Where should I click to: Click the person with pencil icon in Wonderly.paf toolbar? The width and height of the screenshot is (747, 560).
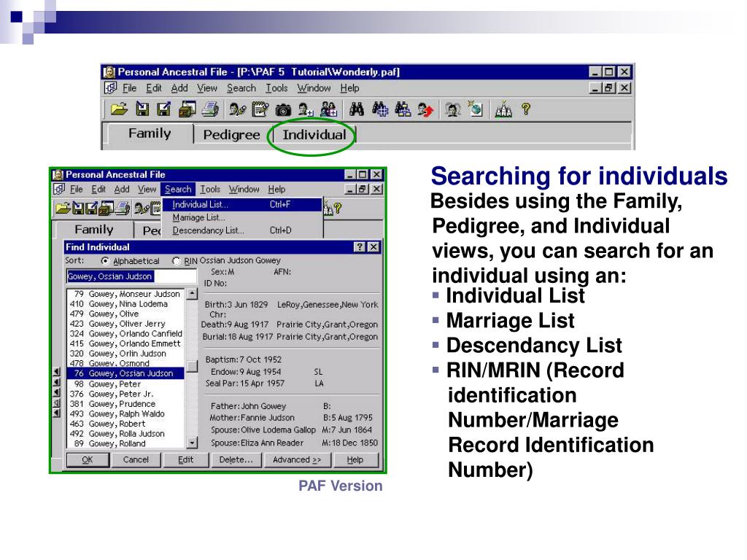tap(237, 109)
